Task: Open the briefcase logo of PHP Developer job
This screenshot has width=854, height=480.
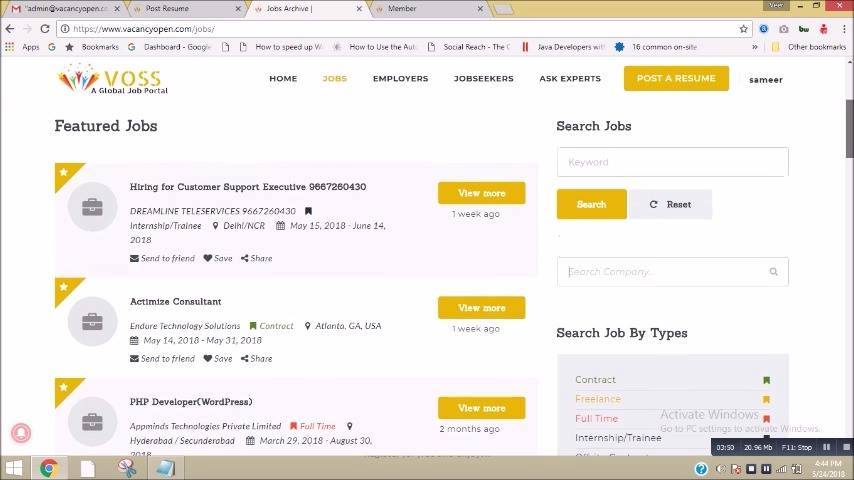Action: coord(92,421)
